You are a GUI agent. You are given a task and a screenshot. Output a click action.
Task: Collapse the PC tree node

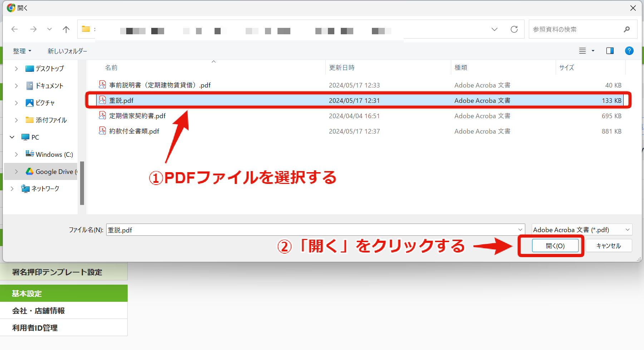(x=12, y=137)
